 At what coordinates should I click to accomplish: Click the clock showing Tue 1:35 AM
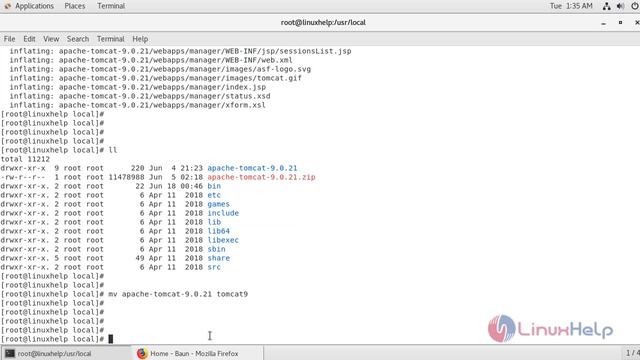571,6
